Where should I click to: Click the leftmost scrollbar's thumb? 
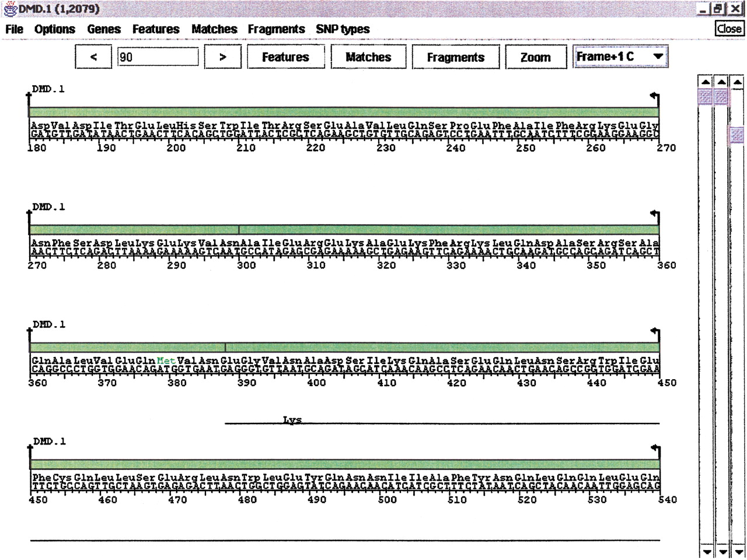(706, 97)
